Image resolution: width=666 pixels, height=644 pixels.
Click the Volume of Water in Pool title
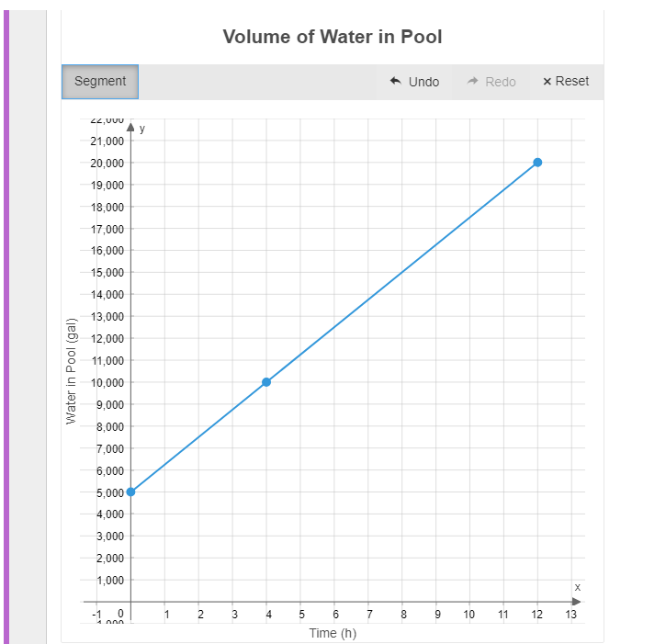click(333, 37)
